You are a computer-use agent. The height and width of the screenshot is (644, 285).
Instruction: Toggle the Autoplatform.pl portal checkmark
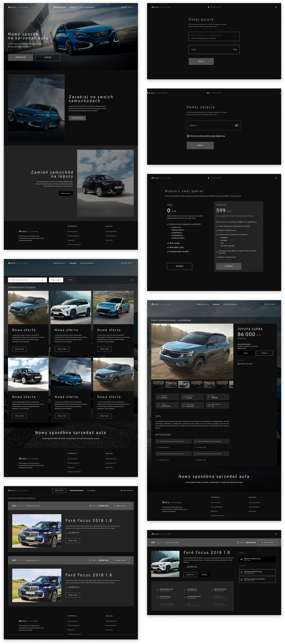(185, 597)
